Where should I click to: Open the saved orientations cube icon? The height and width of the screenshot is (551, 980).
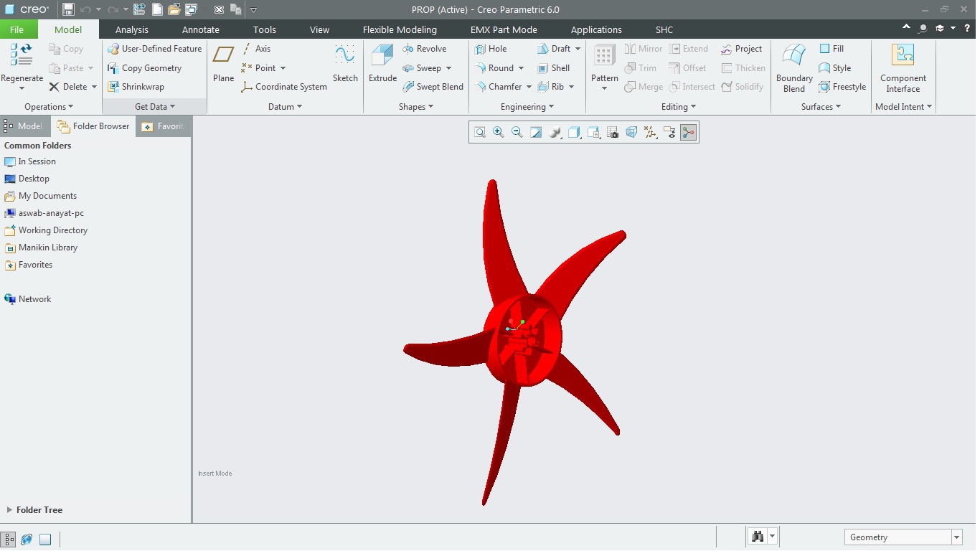coord(574,132)
